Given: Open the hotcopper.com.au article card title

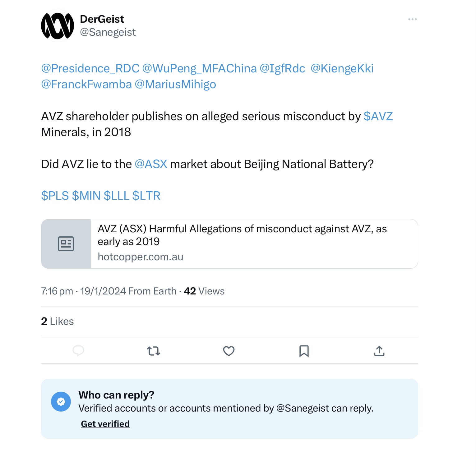Looking at the screenshot, I should coord(242,235).
